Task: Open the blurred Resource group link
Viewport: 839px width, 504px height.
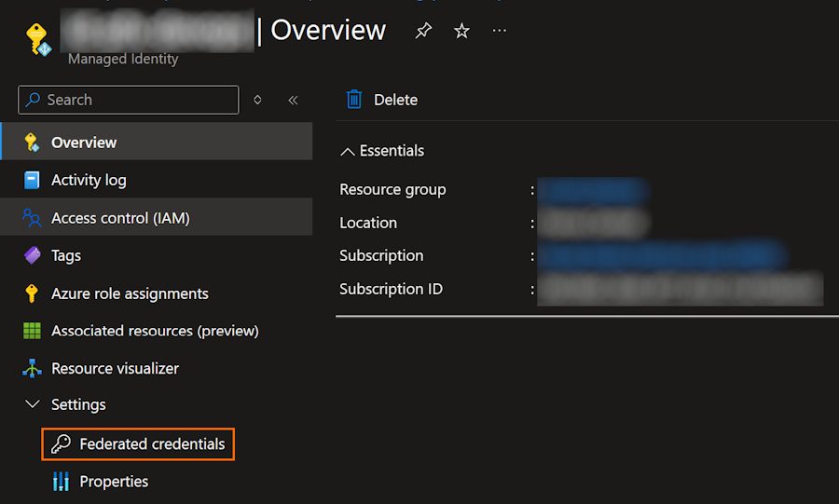Action: pyautogui.click(x=593, y=190)
